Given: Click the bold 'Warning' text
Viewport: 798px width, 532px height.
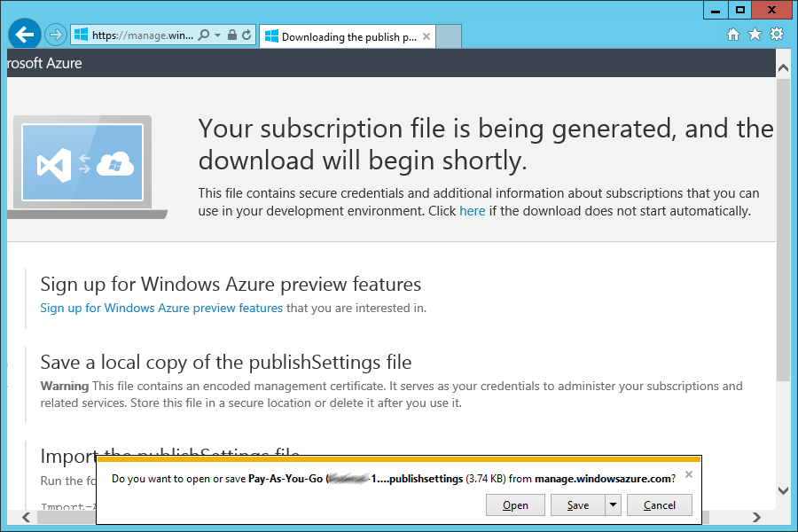Looking at the screenshot, I should tap(65, 386).
